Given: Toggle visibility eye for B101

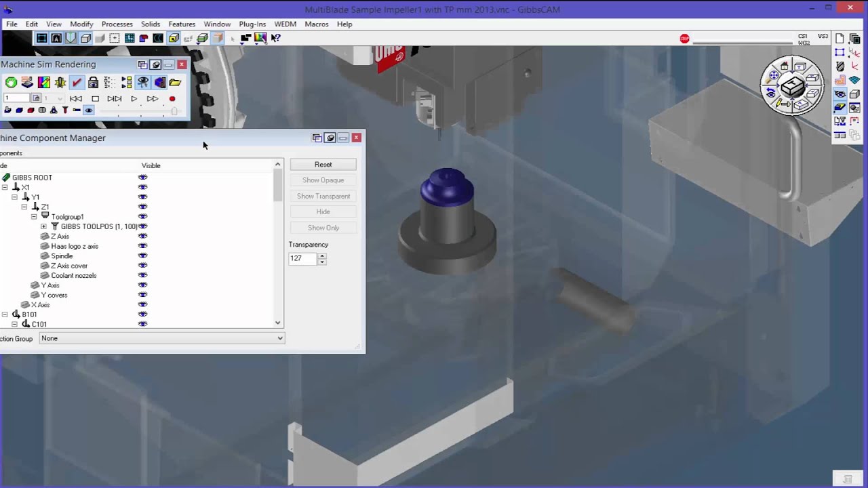Looking at the screenshot, I should coord(142,314).
